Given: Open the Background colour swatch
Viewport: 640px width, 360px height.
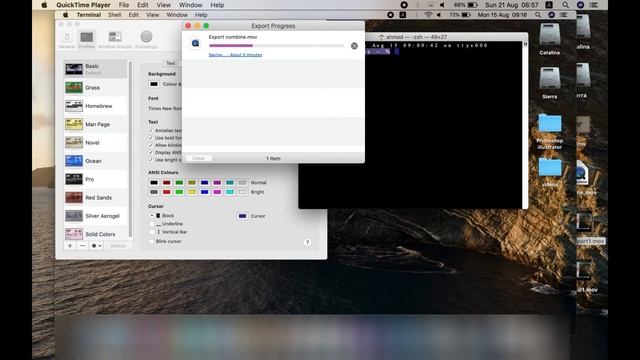Looking at the screenshot, I should (154, 84).
